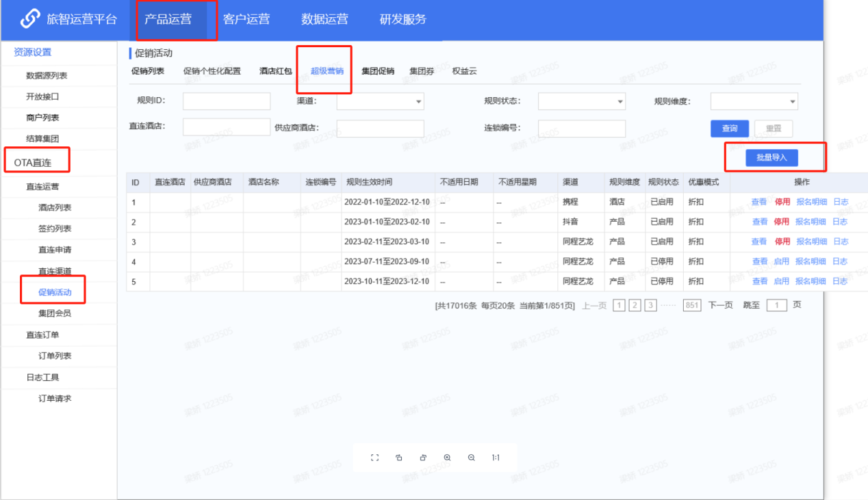868x500 pixels.
Task: Focus the 连锁编号 input field
Action: click(x=582, y=128)
